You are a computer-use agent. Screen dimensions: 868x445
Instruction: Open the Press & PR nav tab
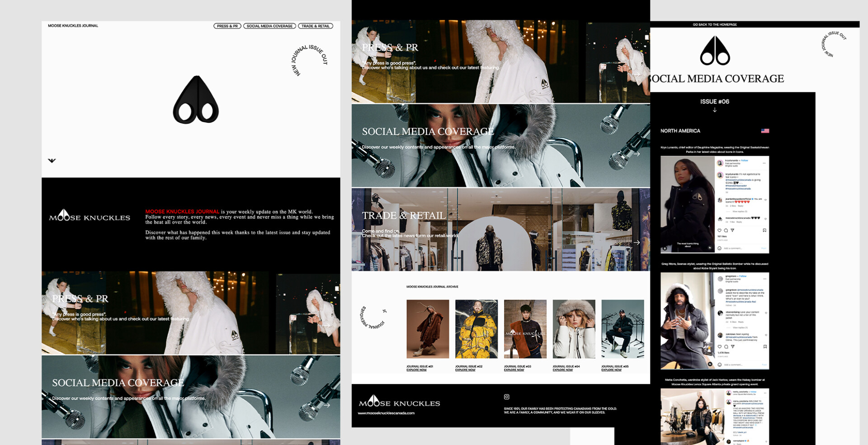click(x=227, y=26)
